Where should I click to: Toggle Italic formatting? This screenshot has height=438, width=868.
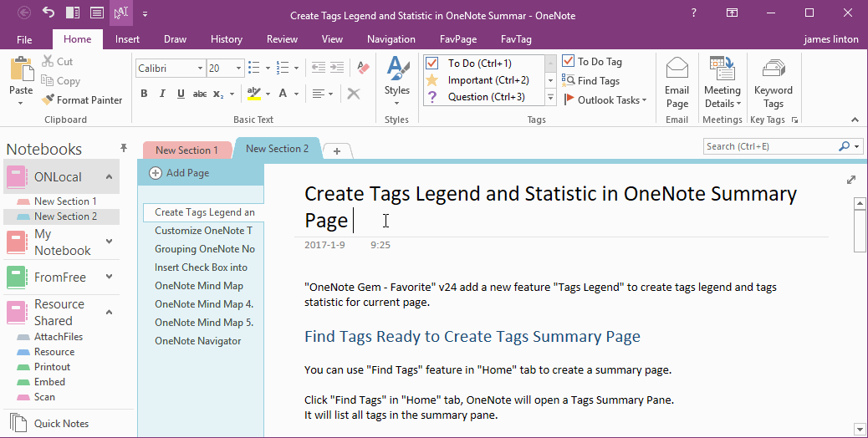162,94
